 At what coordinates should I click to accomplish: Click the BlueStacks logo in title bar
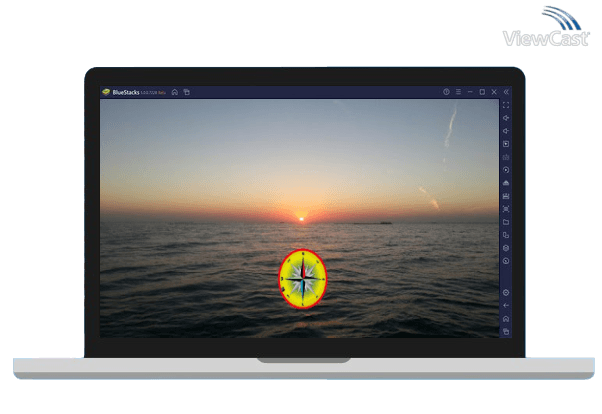coord(106,92)
